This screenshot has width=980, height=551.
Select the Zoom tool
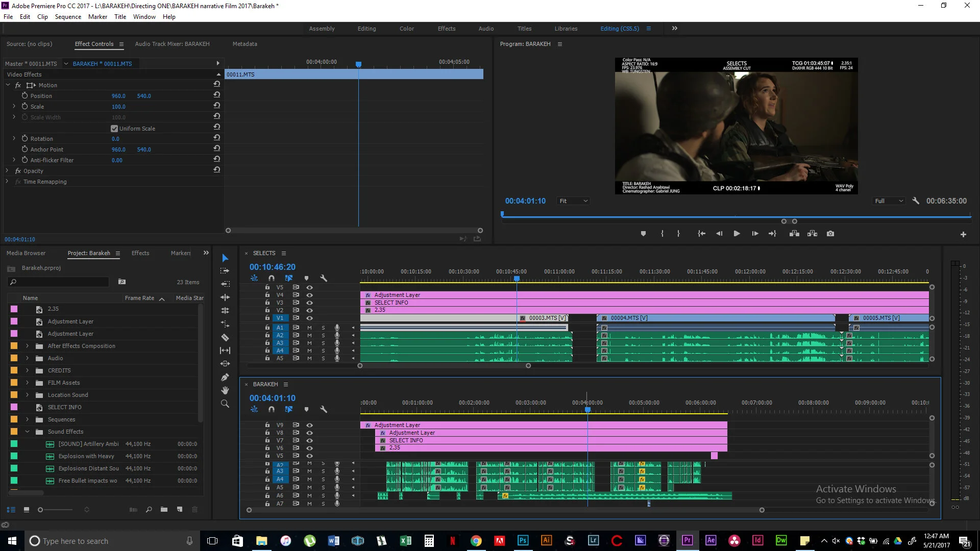click(225, 404)
